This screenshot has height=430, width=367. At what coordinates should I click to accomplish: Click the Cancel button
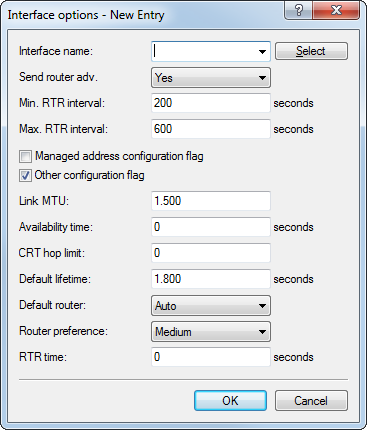click(x=311, y=400)
